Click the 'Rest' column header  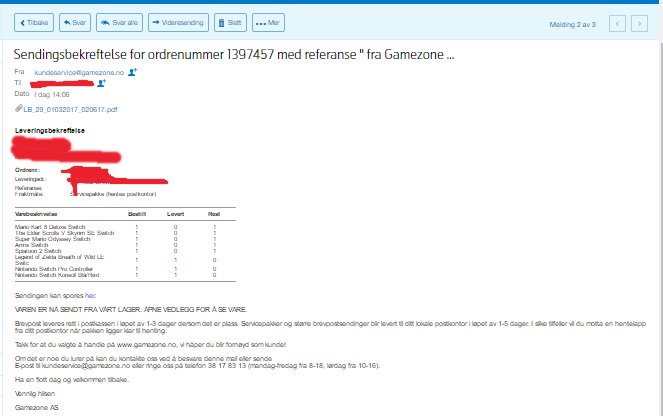(214, 214)
